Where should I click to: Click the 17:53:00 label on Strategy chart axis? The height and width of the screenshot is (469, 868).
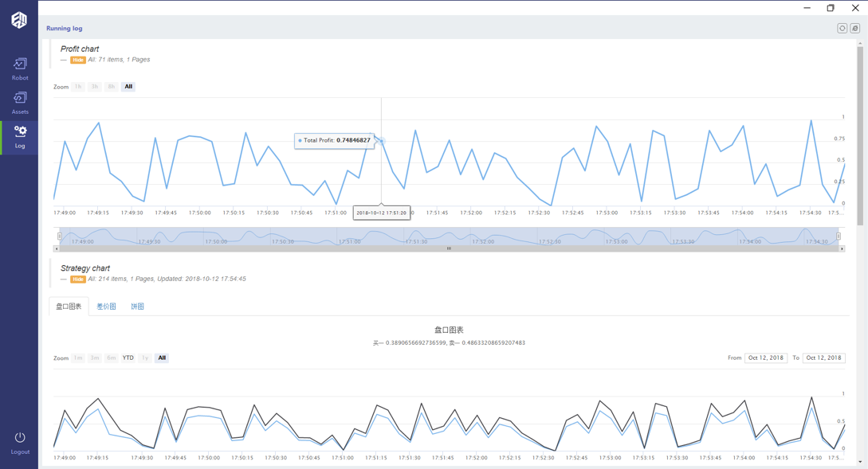pos(611,458)
